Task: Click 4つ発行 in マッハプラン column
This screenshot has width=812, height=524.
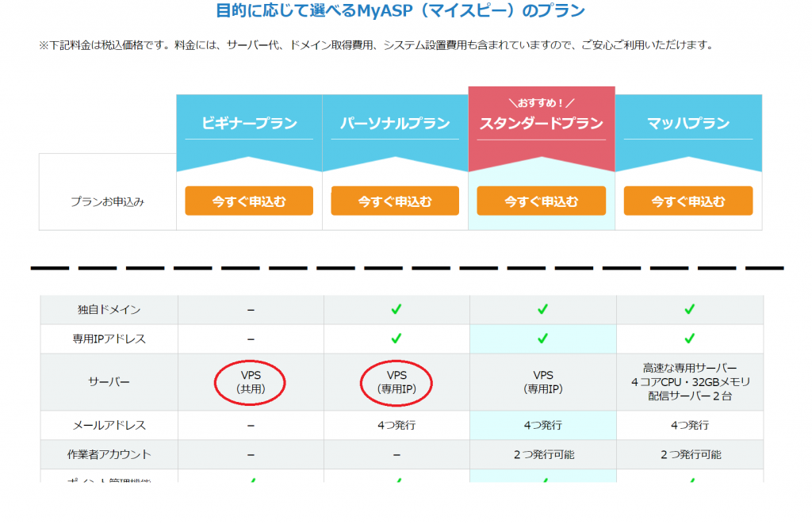Action: click(691, 425)
